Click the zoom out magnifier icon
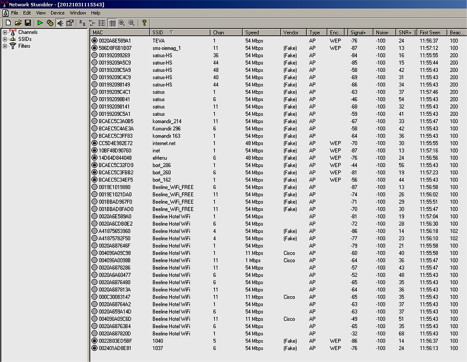The height and width of the screenshot is (362, 467). [x=132, y=23]
